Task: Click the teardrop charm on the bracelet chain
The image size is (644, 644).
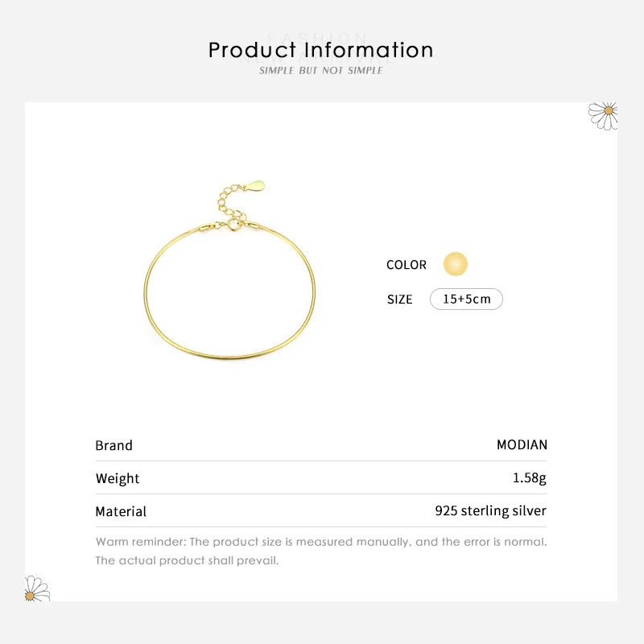Action: click(254, 186)
